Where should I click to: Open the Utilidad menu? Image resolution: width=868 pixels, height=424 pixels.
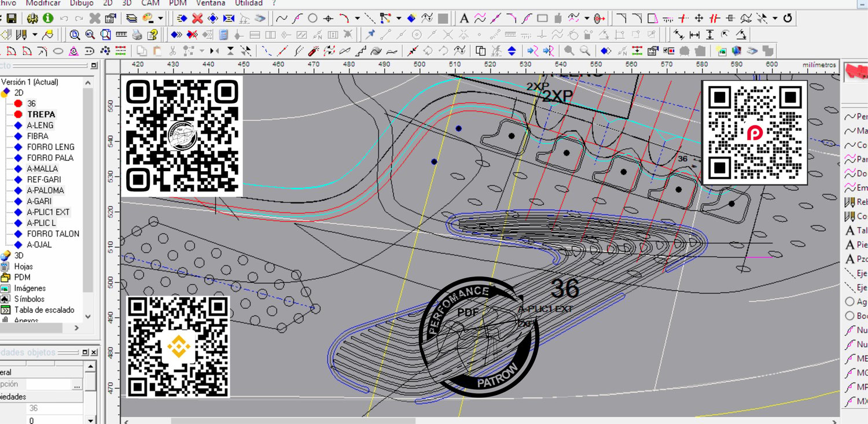248,3
